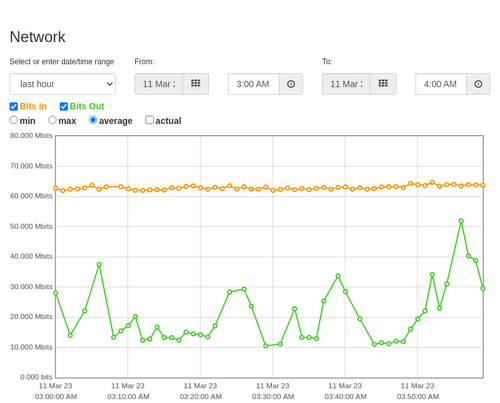Click the green 'Bits Out' legend label
The width and height of the screenshot is (500, 403).
[x=87, y=106]
